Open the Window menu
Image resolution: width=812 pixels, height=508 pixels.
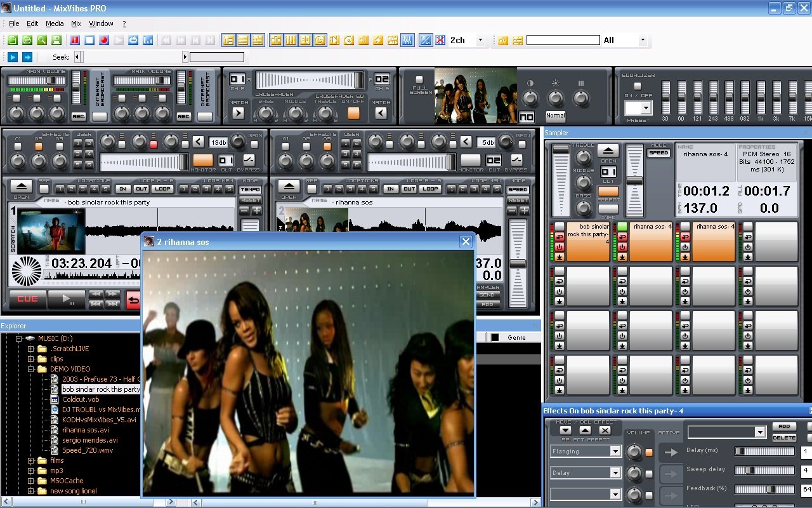coord(101,23)
